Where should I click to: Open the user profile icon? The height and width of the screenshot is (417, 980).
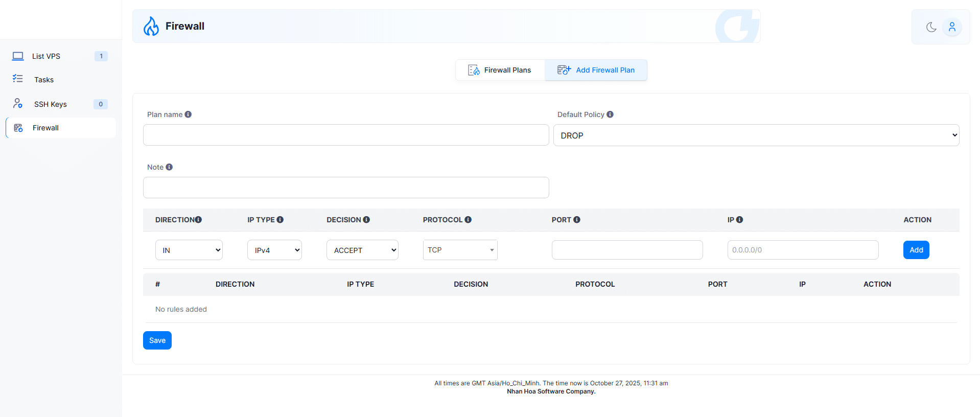pyautogui.click(x=952, y=27)
